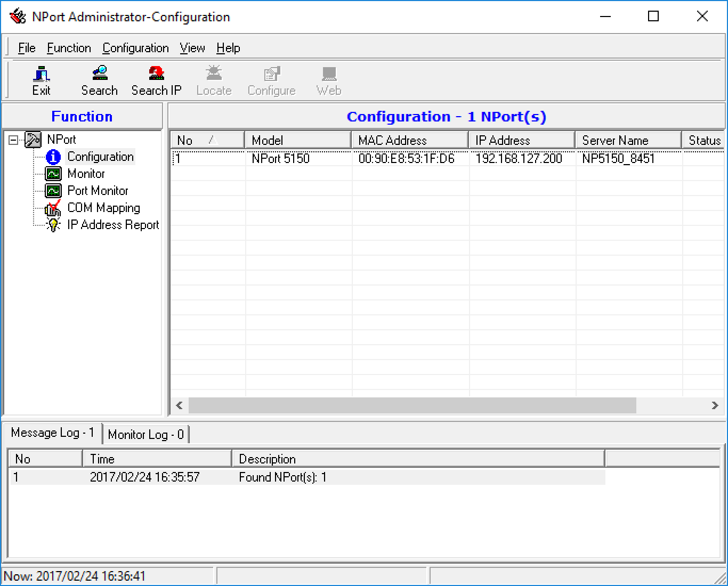Click the COM Mapping tree icon
Viewport: 728px width, 586px height.
[53, 208]
